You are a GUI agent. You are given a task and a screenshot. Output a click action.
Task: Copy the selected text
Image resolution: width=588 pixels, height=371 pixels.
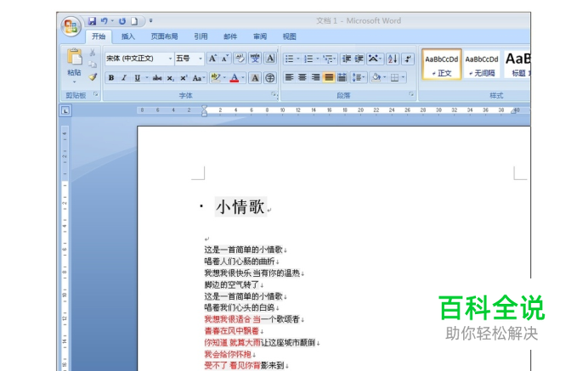[x=93, y=65]
